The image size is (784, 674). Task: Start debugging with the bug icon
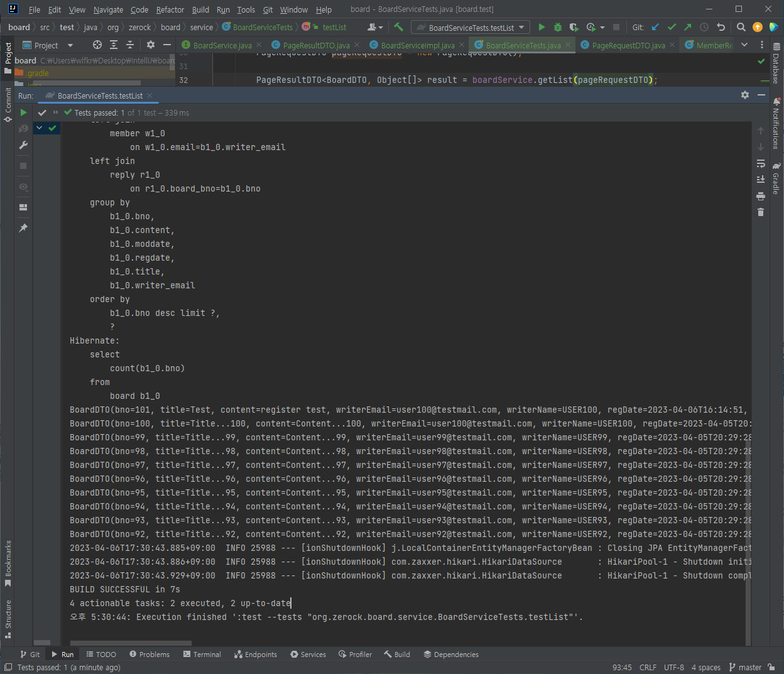coord(558,27)
